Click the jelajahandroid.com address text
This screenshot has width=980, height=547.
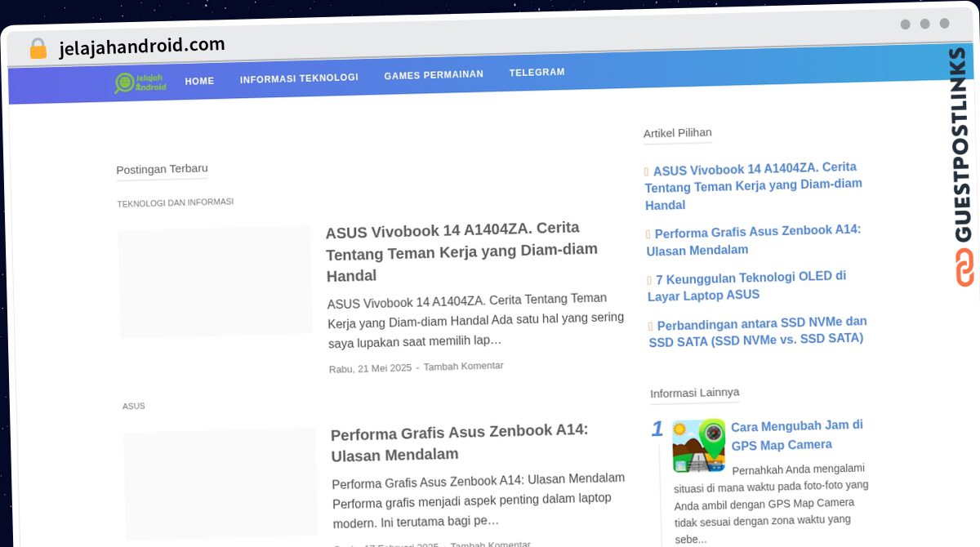click(x=142, y=47)
